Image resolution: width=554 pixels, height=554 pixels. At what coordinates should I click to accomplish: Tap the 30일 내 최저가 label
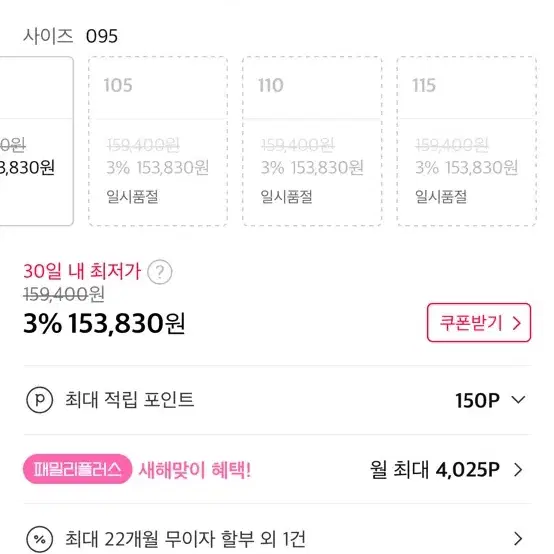click(82, 271)
